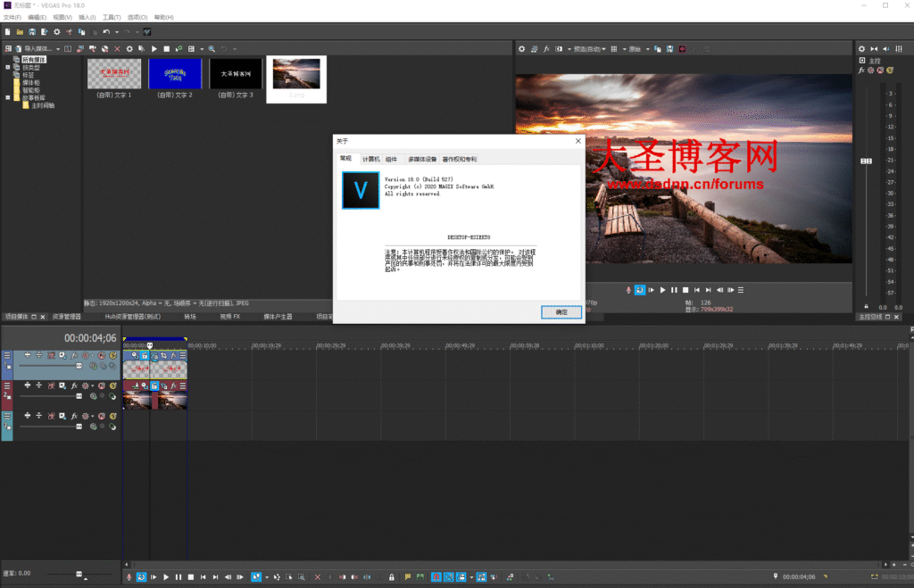Click the preview panel settings gear icon
Viewport: 914px width, 588px height.
point(523,48)
